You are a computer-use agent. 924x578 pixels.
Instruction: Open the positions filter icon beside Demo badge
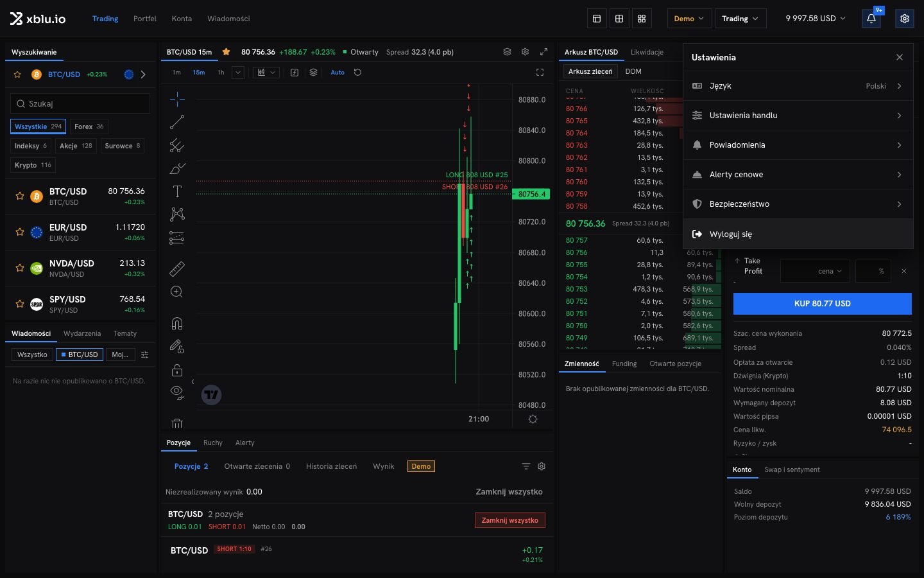(x=526, y=466)
